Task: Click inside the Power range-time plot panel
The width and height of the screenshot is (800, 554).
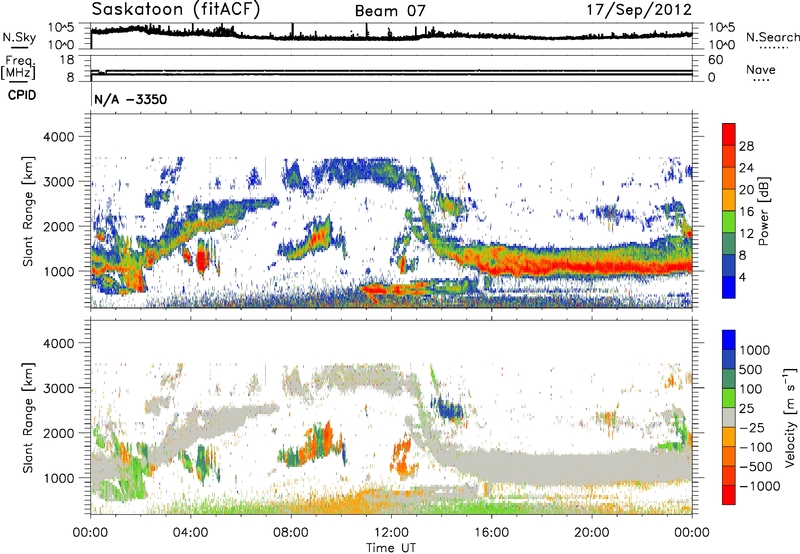Action: click(391, 211)
